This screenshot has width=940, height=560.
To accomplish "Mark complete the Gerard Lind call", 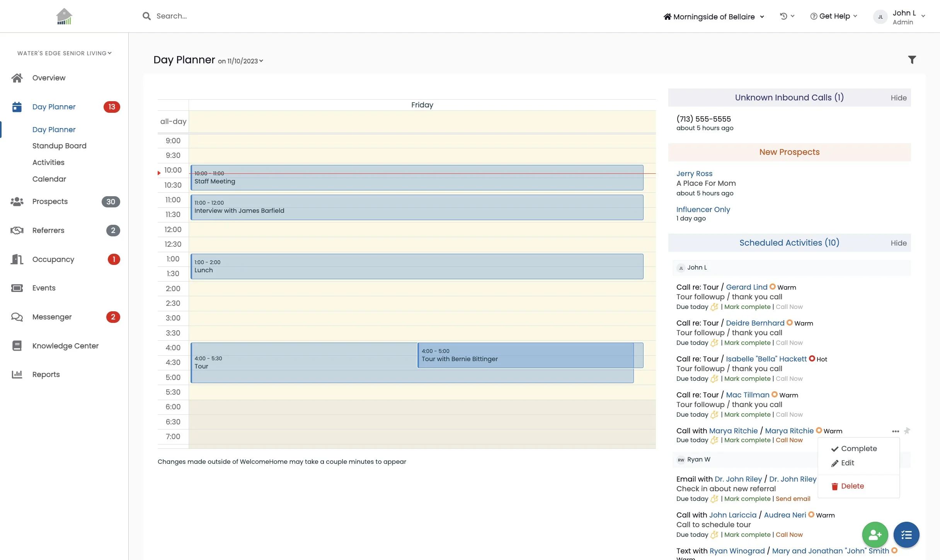I will point(747,307).
